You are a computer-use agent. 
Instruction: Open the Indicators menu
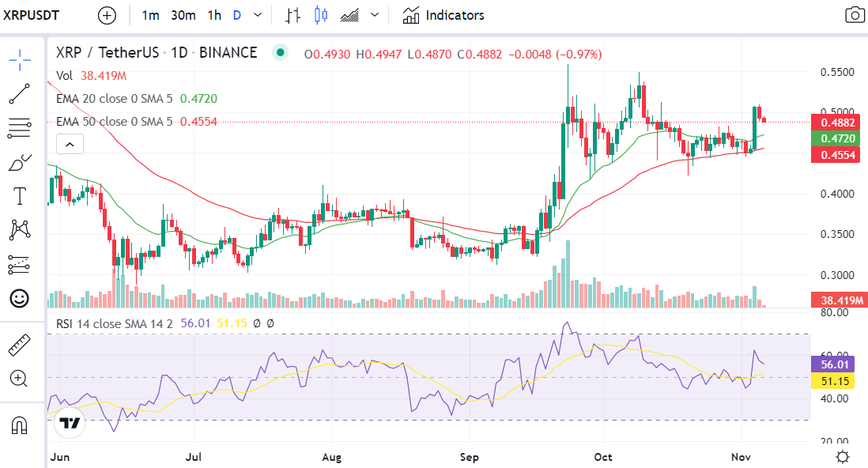tap(443, 16)
